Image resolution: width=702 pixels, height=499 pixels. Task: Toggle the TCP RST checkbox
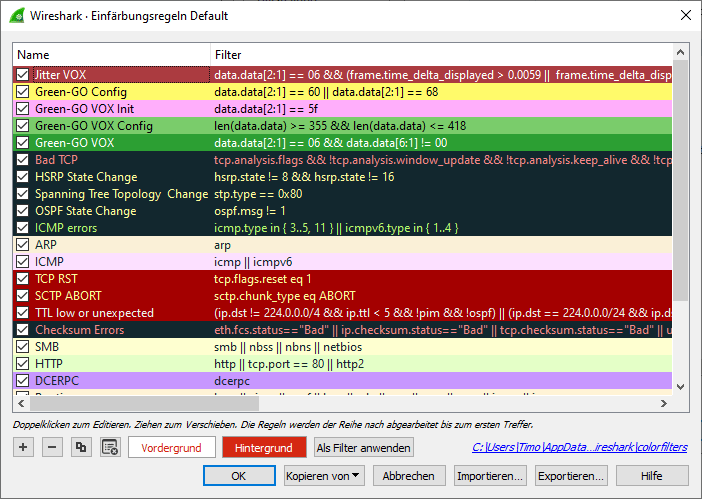tap(22, 279)
